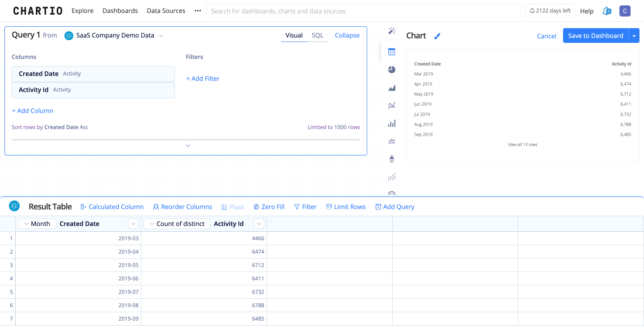Open the Month grouping dropdown
The image size is (644, 326).
[x=37, y=224]
